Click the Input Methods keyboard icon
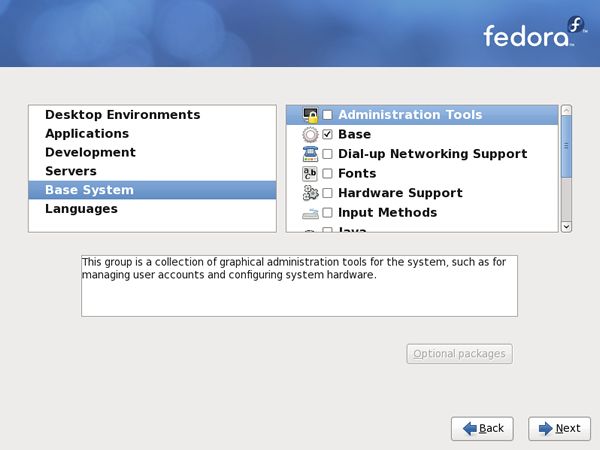This screenshot has width=600, height=450. pos(310,213)
